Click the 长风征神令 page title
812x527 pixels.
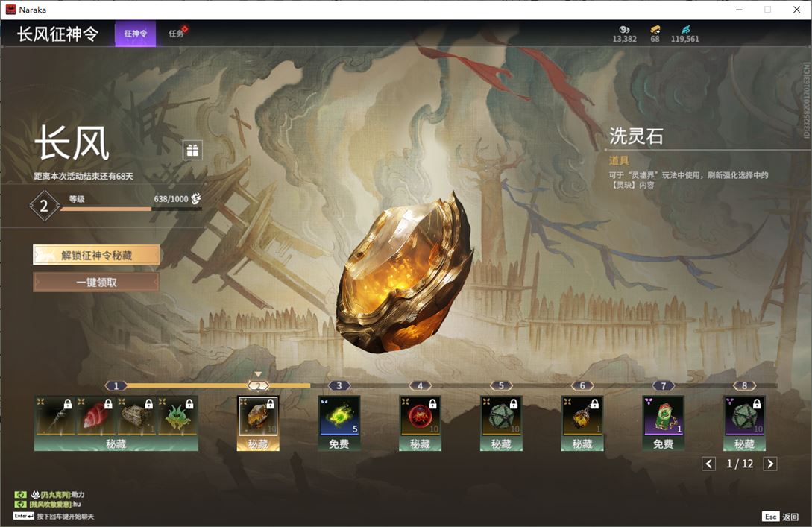point(57,34)
